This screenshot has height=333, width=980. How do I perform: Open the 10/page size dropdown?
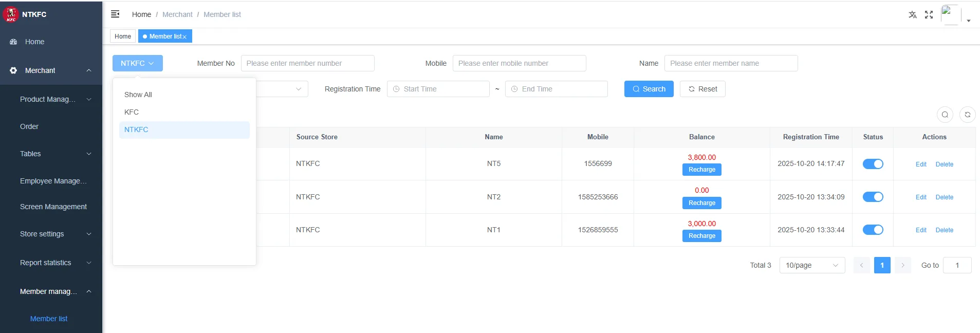tap(812, 265)
